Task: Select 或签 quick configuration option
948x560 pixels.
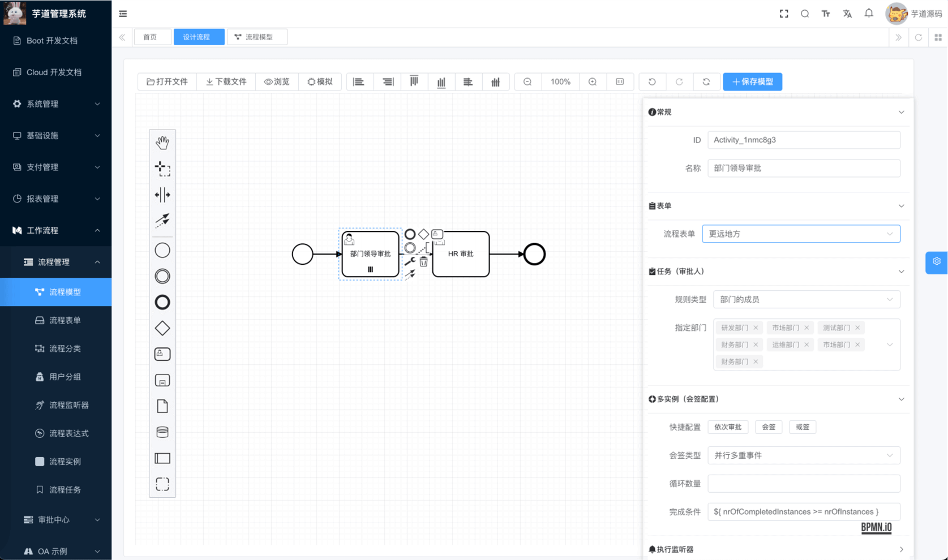Action: pos(802,427)
